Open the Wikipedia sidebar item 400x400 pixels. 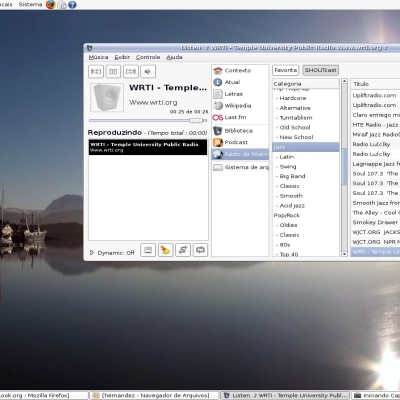[240, 106]
